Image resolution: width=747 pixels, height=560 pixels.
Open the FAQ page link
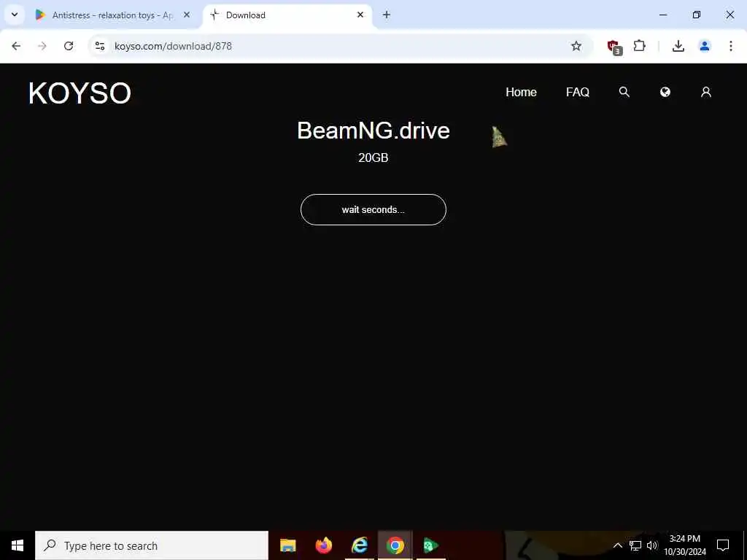pyautogui.click(x=578, y=92)
